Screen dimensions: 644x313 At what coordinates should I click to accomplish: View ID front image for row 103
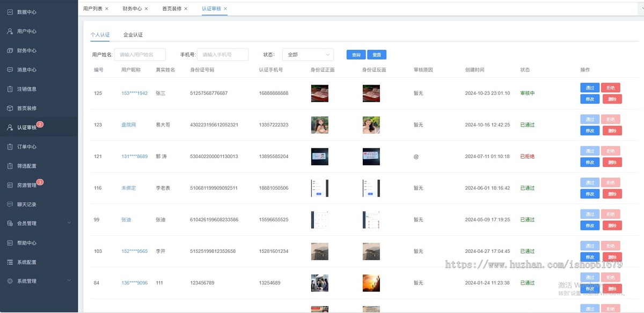click(320, 251)
